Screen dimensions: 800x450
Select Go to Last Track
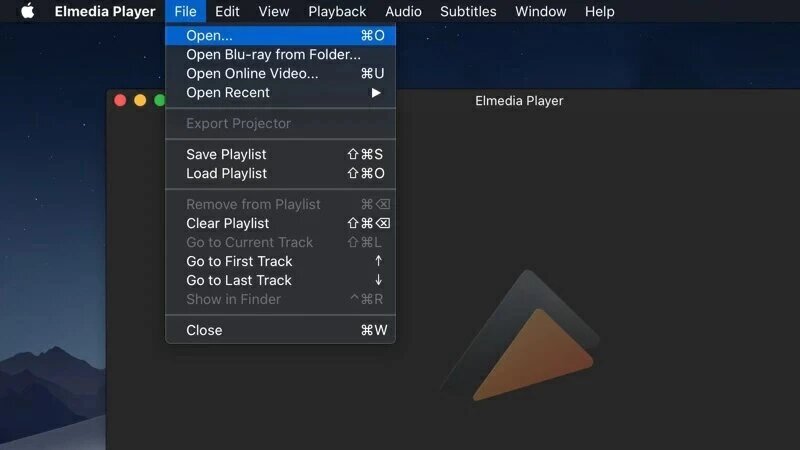[280, 280]
